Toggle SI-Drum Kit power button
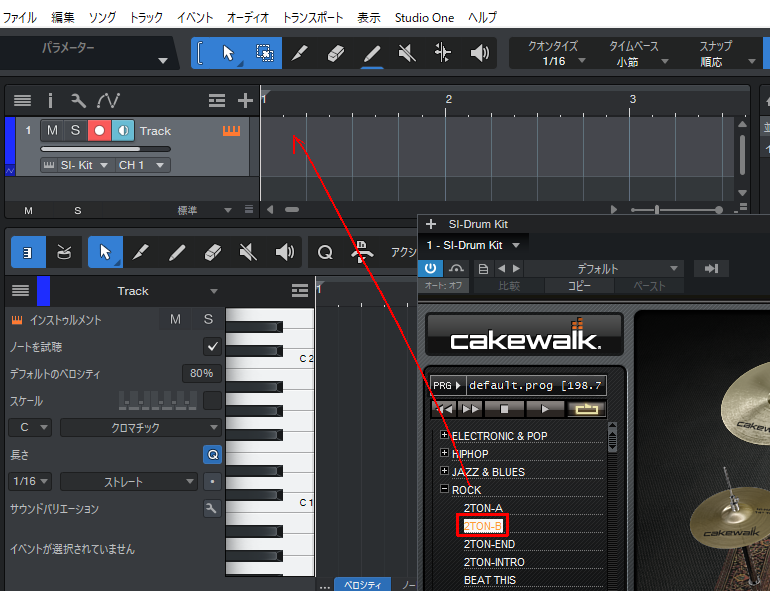 click(431, 269)
